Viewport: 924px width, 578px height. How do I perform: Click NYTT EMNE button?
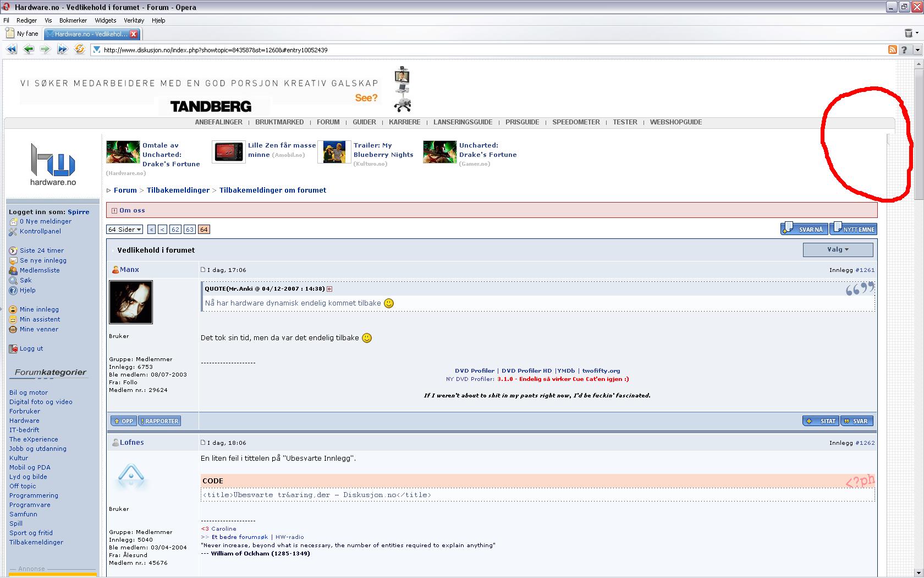pos(853,228)
